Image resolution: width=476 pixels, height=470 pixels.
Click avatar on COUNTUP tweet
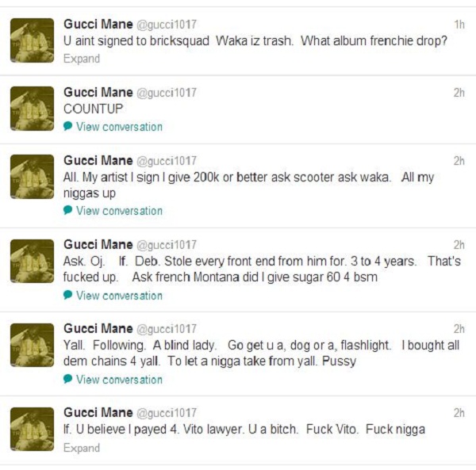click(32, 109)
